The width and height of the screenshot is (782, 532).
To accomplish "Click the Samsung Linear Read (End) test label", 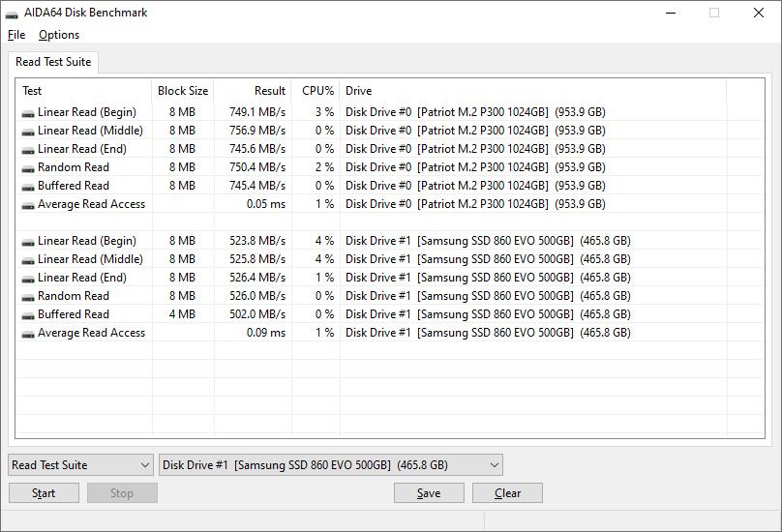I will 82,278.
